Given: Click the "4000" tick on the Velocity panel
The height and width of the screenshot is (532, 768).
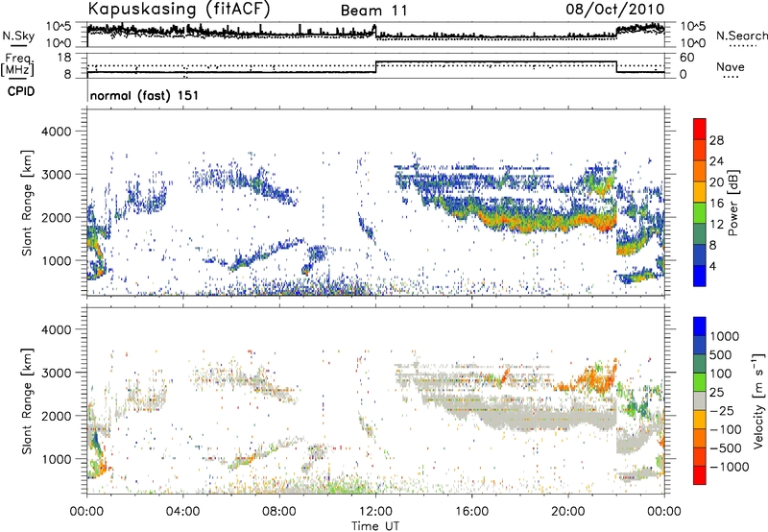Looking at the screenshot, I should (x=57, y=329).
